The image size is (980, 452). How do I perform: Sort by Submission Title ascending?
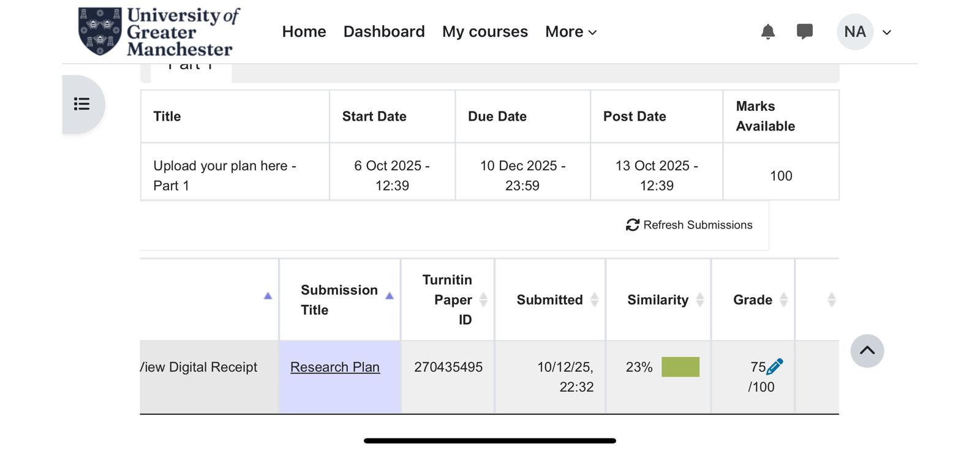tap(390, 295)
